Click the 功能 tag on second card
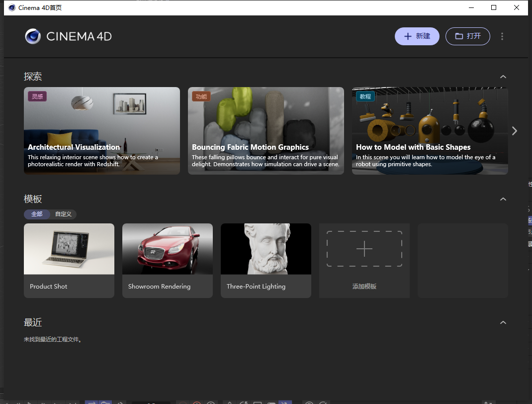The width and height of the screenshot is (532, 404). pos(201,97)
